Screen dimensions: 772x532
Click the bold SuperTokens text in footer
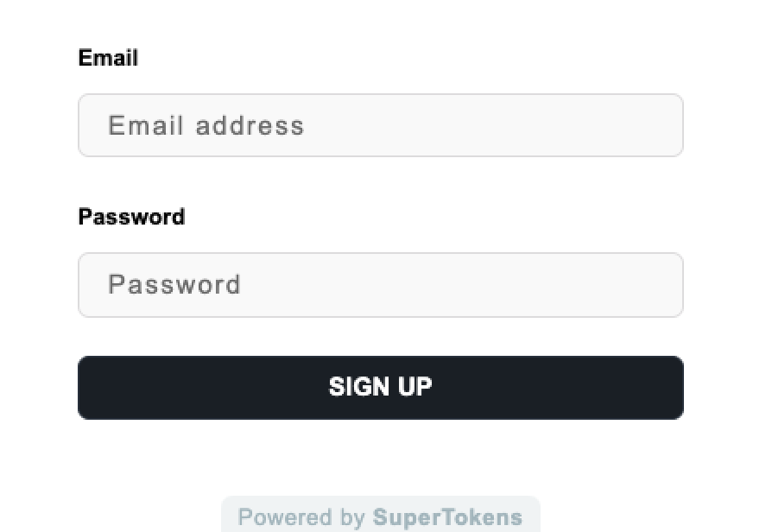coord(447,517)
